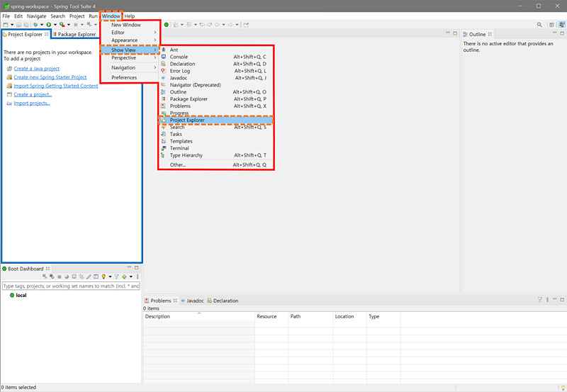Click the Run with coverage icon

(x=62, y=25)
